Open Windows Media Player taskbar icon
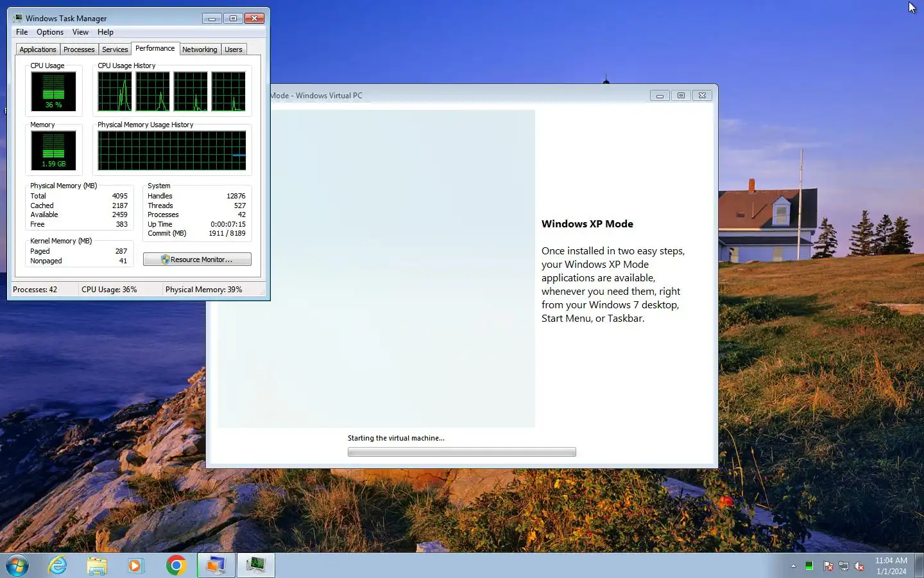Viewport: 924px width, 578px height. click(x=135, y=566)
